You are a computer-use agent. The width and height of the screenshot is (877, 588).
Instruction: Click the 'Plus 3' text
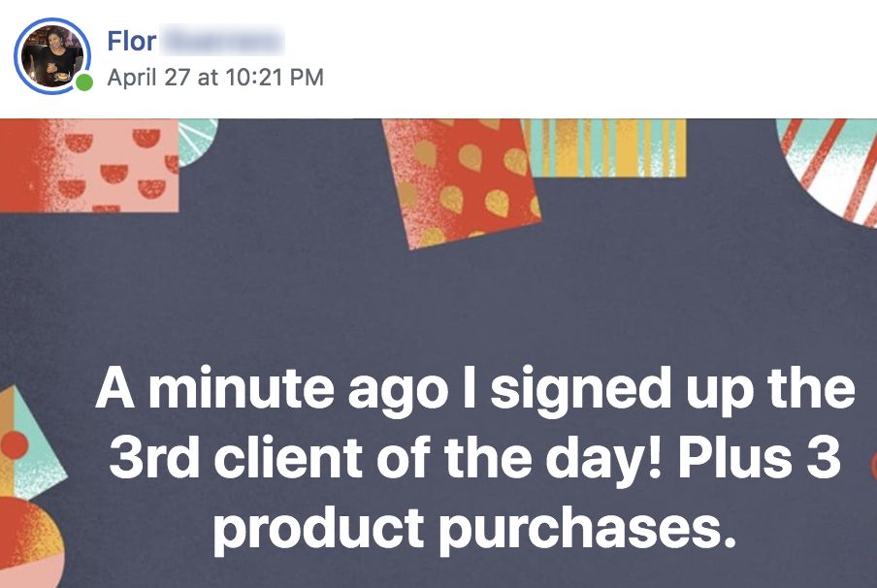(760, 459)
